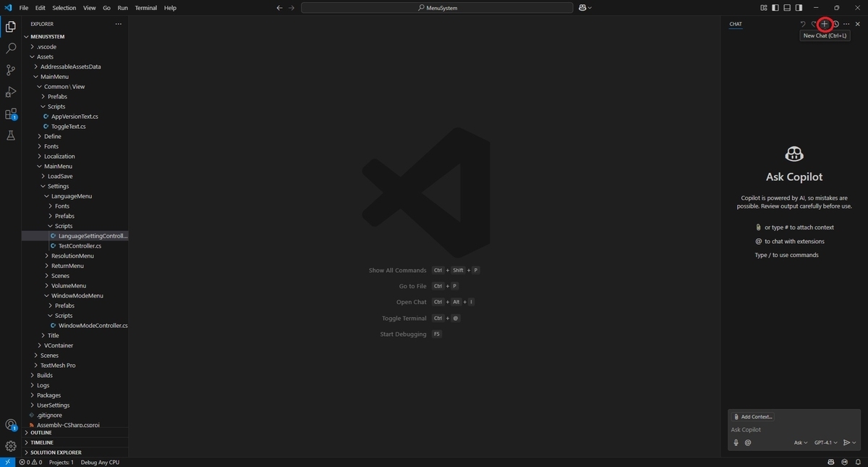Click the Add Context button
The image size is (868, 467).
pos(752,416)
